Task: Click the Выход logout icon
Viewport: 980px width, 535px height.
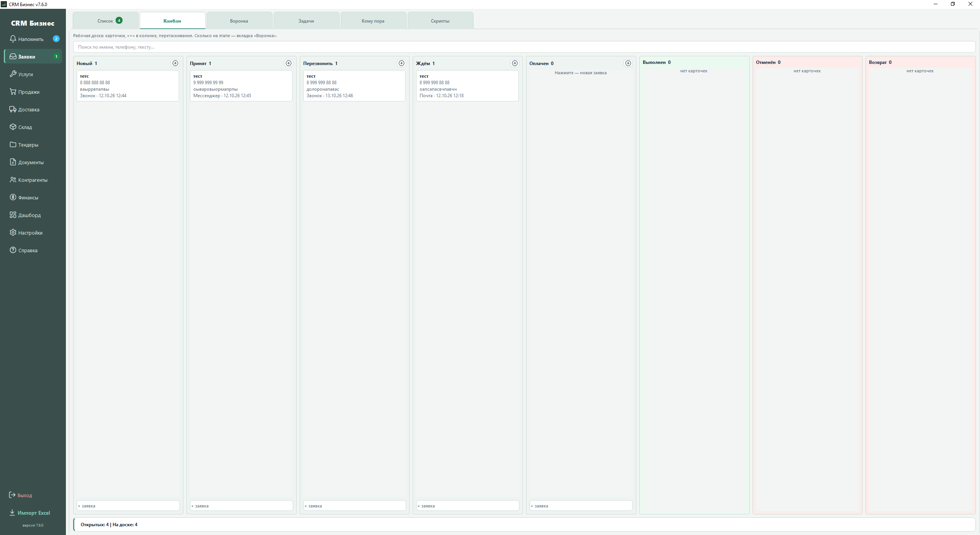Action: coord(12,495)
